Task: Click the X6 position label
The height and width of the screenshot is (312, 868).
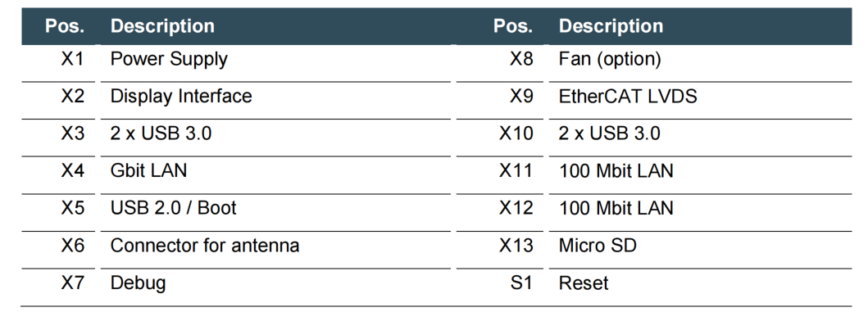Action: (x=72, y=245)
